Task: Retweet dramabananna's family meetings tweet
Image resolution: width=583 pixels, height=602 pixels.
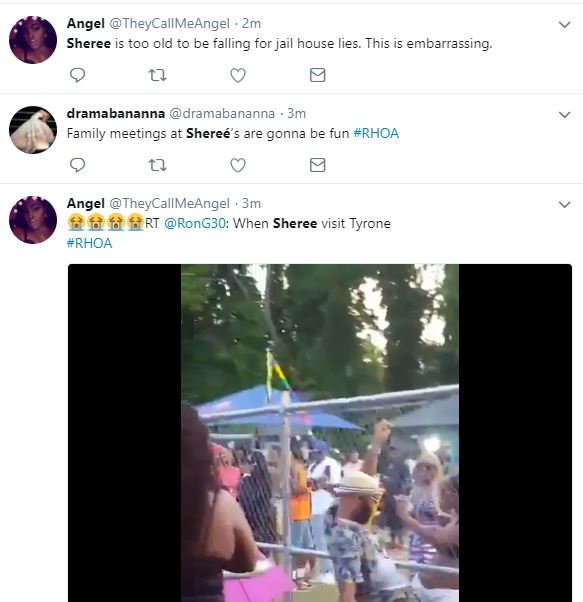Action: pos(157,165)
